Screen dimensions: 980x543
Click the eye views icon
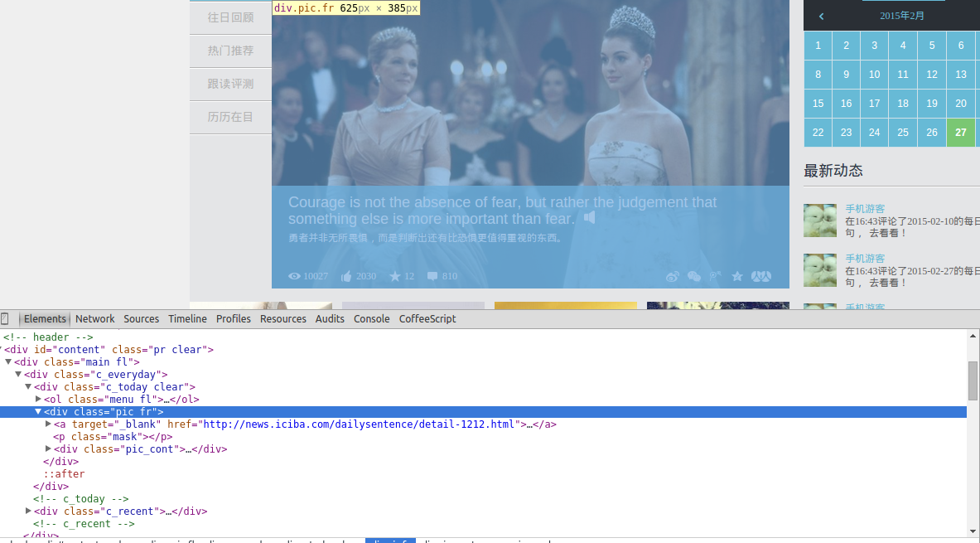tap(294, 276)
